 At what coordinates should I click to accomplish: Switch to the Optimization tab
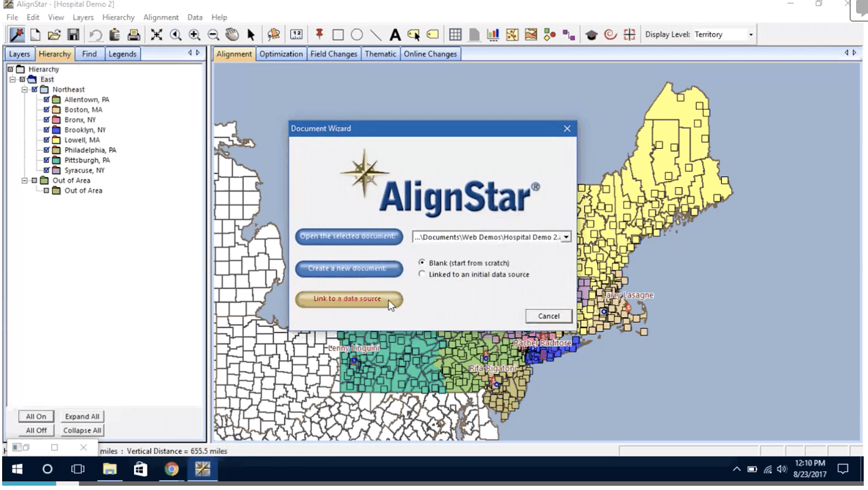coord(281,54)
